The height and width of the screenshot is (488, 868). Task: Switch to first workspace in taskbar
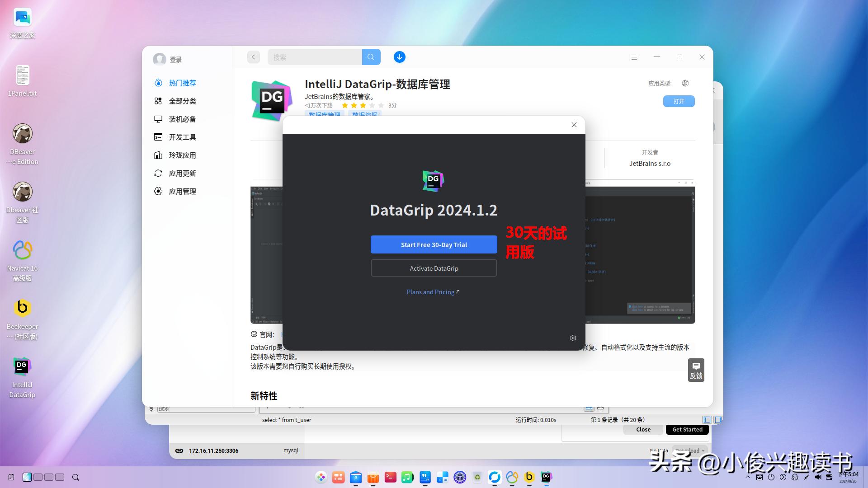click(27, 477)
